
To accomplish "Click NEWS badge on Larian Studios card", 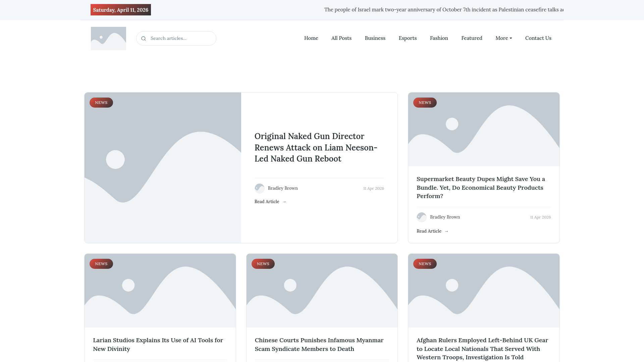I will coord(101,264).
